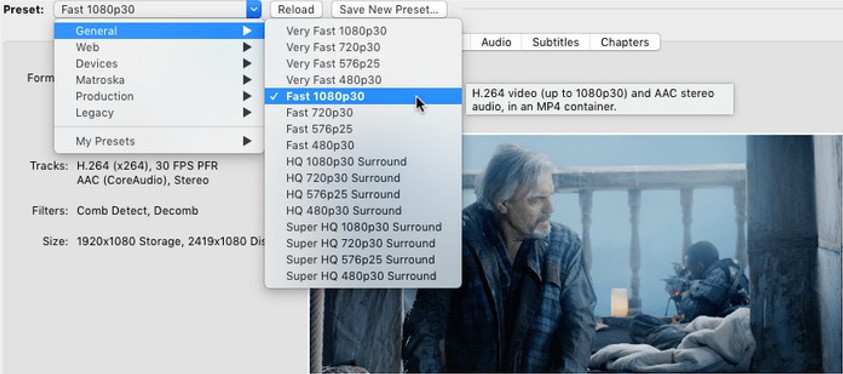The height and width of the screenshot is (374, 843).
Task: Click the H.264 (x264), 30 FPS PFR text
Action: (x=147, y=166)
